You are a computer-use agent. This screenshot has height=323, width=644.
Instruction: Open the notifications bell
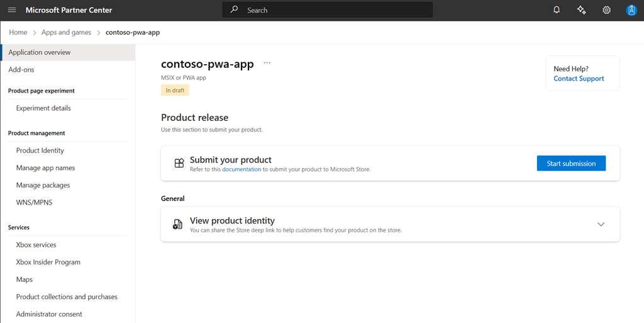[557, 10]
